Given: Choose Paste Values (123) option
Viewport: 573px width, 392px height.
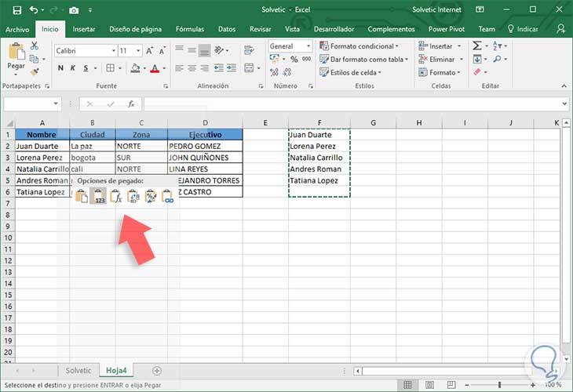Looking at the screenshot, I should (98, 196).
